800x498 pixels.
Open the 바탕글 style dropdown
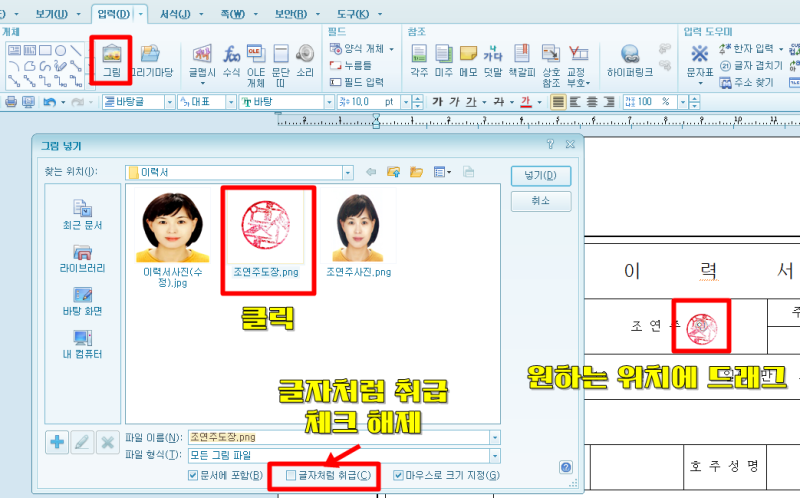(x=170, y=102)
